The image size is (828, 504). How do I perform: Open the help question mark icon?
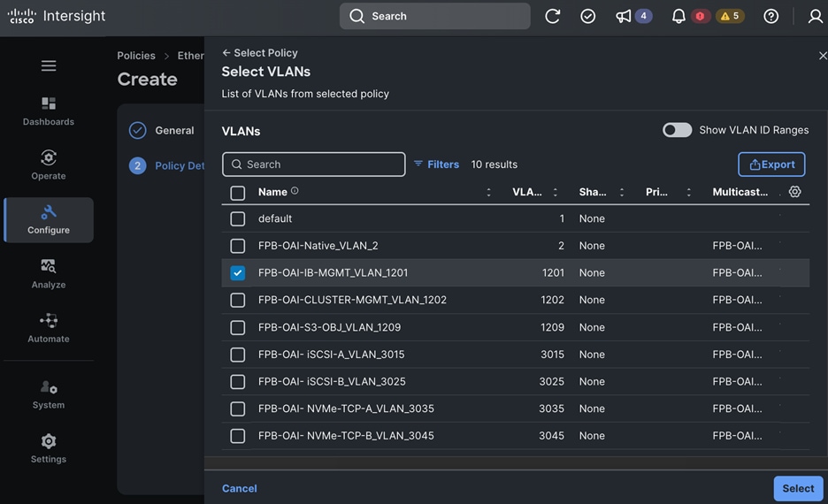point(771,17)
